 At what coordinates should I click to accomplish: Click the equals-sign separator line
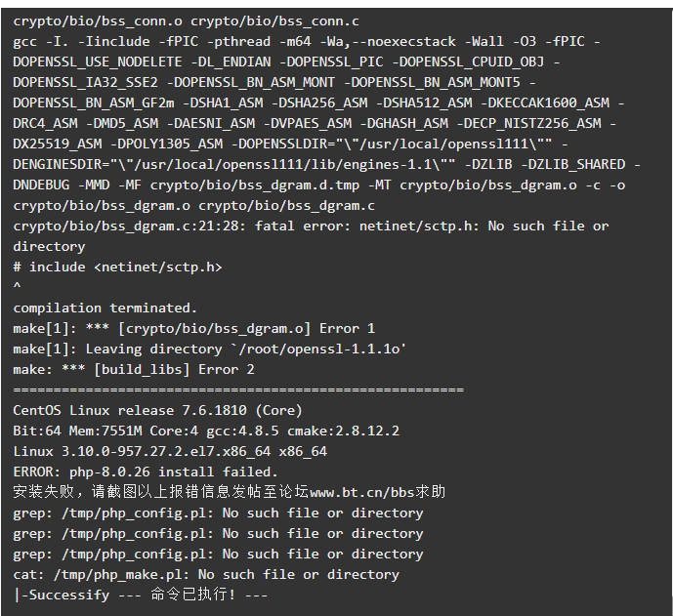[238, 390]
